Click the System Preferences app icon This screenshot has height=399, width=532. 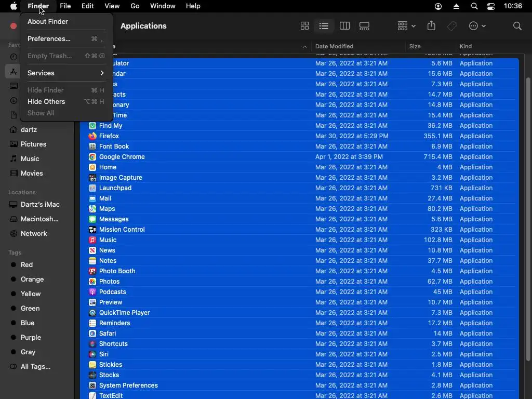click(x=92, y=385)
